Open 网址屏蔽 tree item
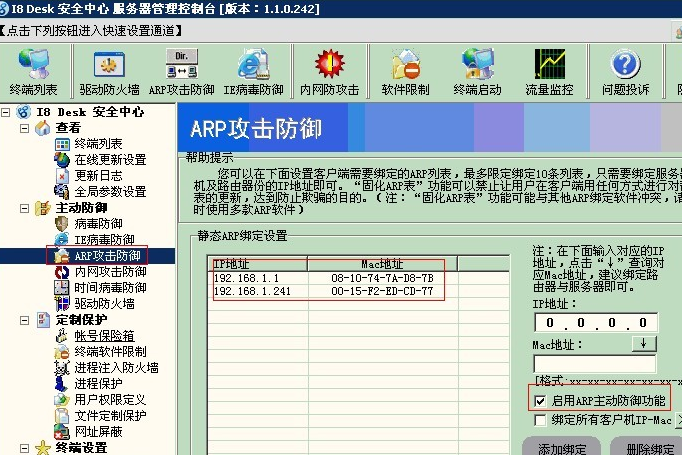 click(98, 432)
